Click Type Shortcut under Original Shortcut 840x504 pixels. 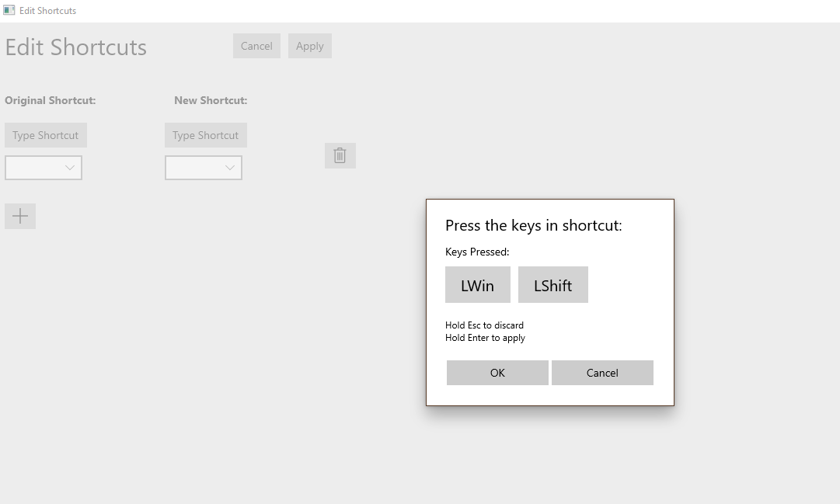(45, 134)
